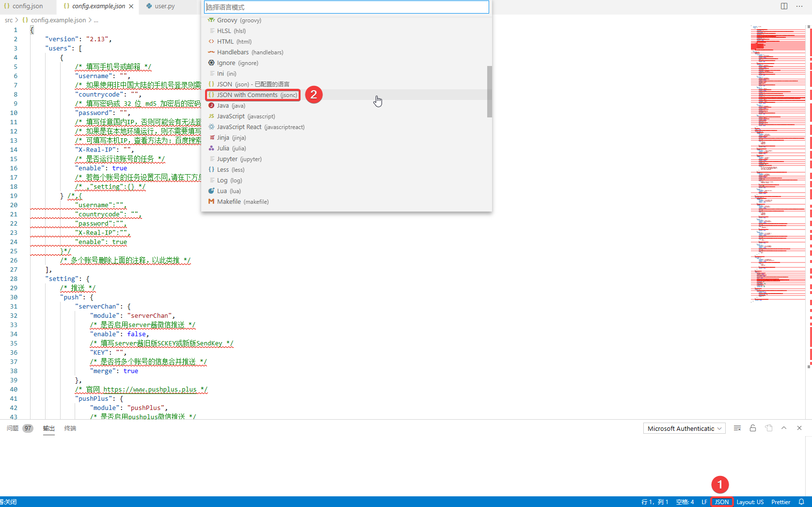Select JSON with Comments language mode
812x507 pixels.
coord(253,95)
